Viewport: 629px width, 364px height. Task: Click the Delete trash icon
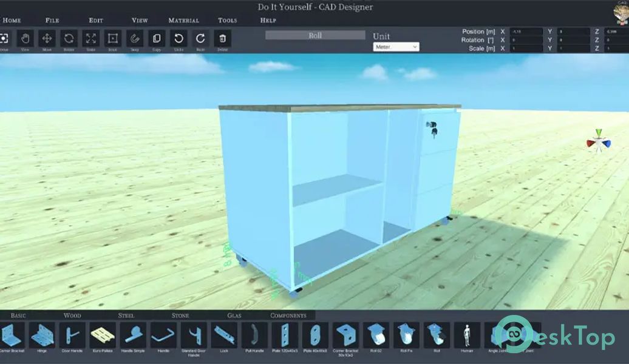click(x=223, y=38)
